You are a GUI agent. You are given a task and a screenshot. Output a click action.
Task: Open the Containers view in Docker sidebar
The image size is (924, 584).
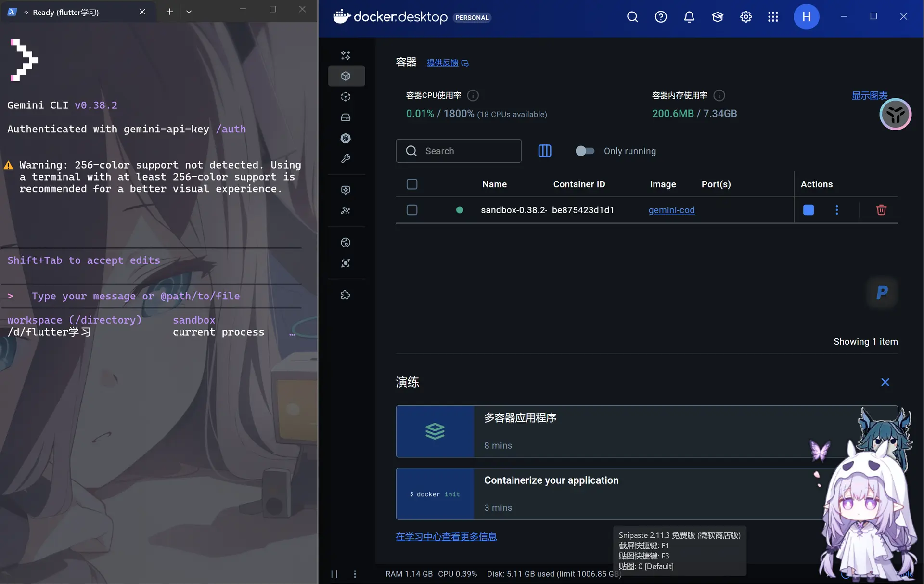click(346, 76)
